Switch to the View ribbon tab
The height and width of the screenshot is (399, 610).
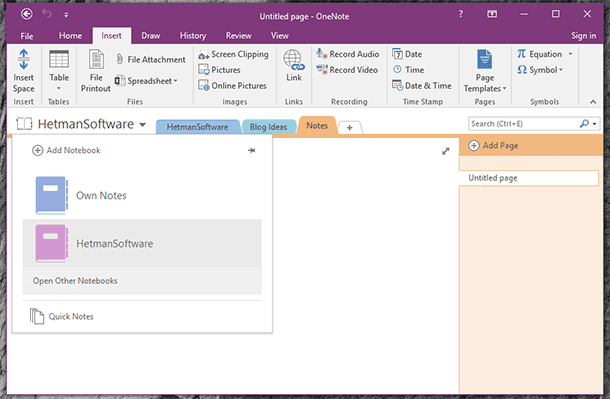click(280, 36)
